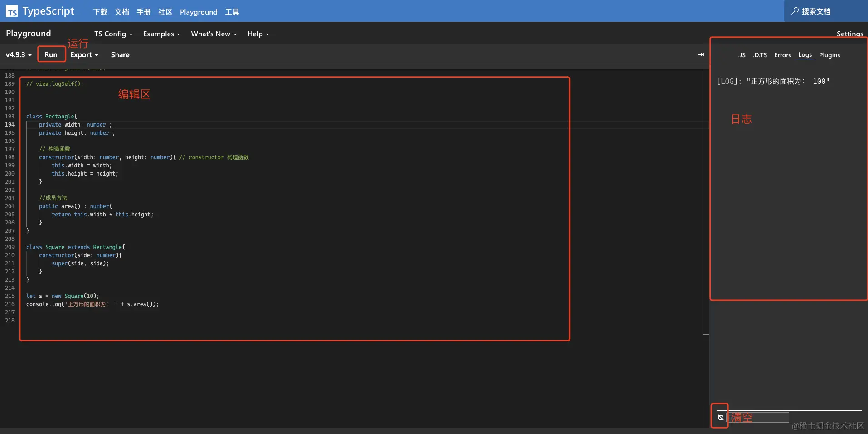Expand the Help dropdown
The width and height of the screenshot is (868, 434).
258,34
